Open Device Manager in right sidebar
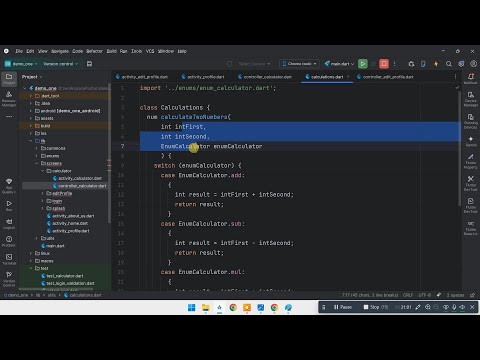The image size is (480, 360). pyautogui.click(x=471, y=99)
